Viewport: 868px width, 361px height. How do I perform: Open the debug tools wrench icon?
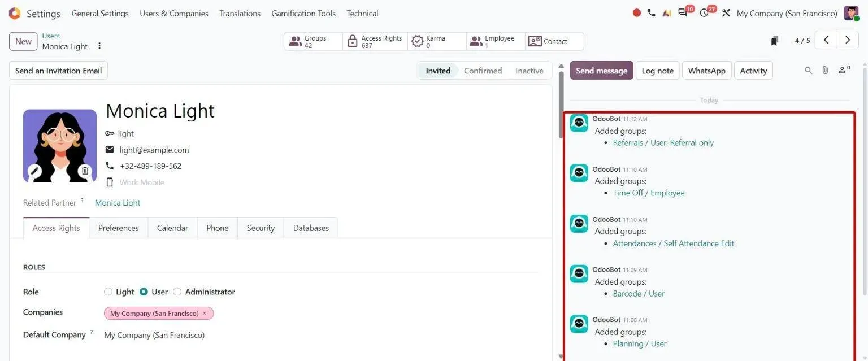point(726,13)
